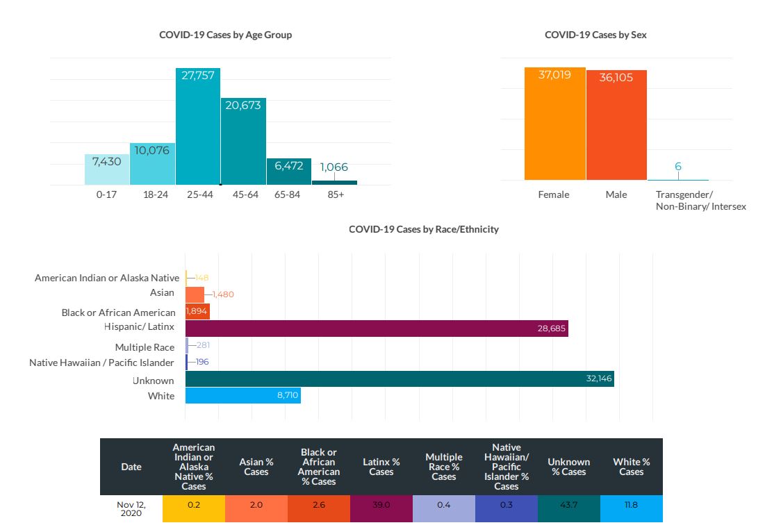Viewport: 765px width, 532px height.
Task: Click the Latinx % Cases column header
Action: (x=381, y=467)
